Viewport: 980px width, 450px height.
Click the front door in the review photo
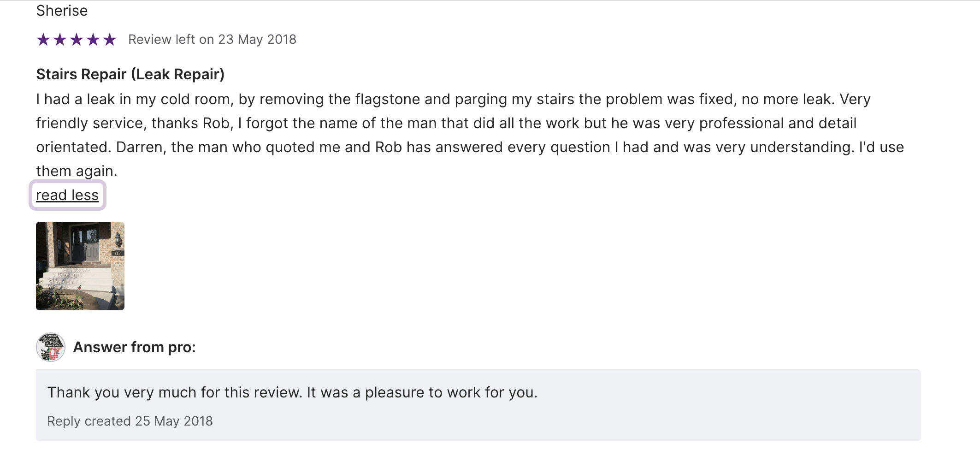pyautogui.click(x=91, y=247)
